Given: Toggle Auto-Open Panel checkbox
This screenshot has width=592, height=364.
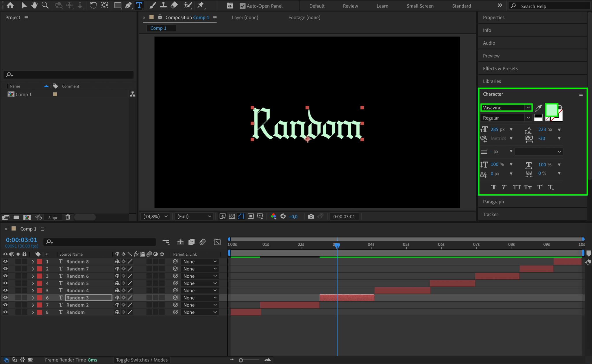Looking at the screenshot, I should (243, 6).
